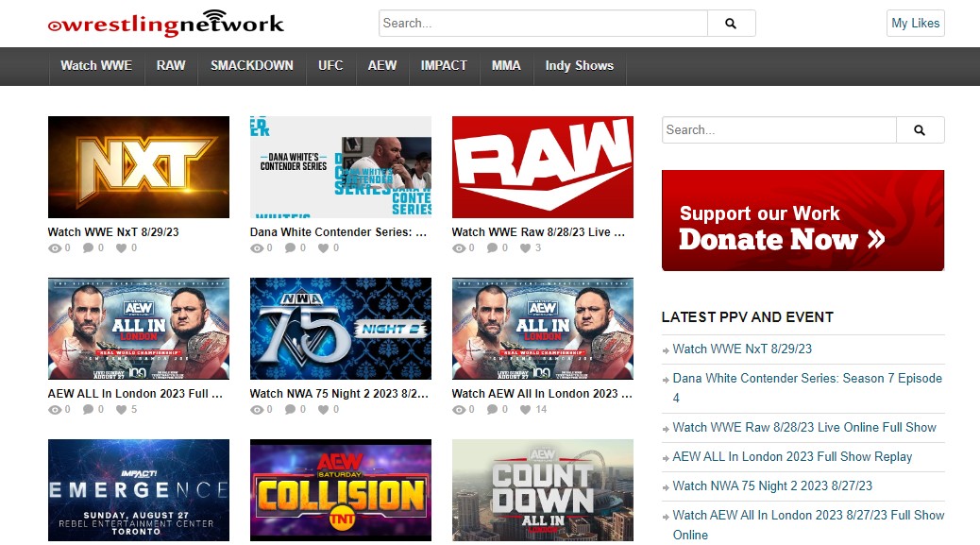Screen dimensions: 980x545
Task: Switch to the Indy Shows section
Action: [x=579, y=66]
